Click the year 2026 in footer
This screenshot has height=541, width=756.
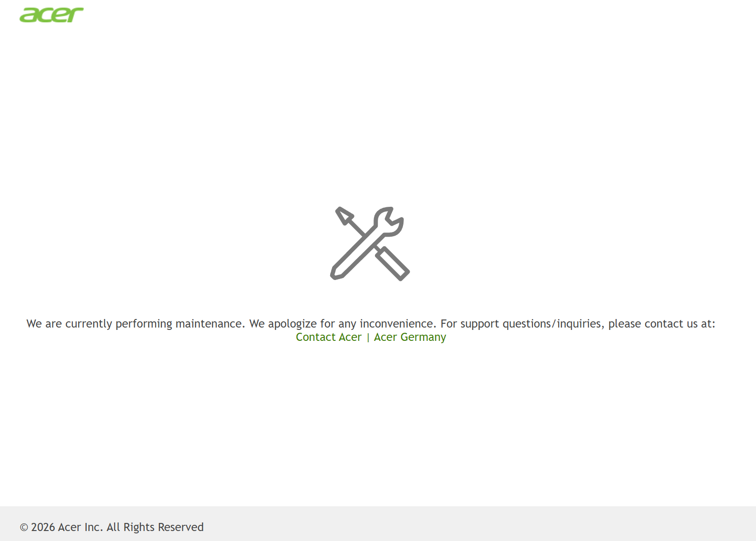(x=43, y=527)
